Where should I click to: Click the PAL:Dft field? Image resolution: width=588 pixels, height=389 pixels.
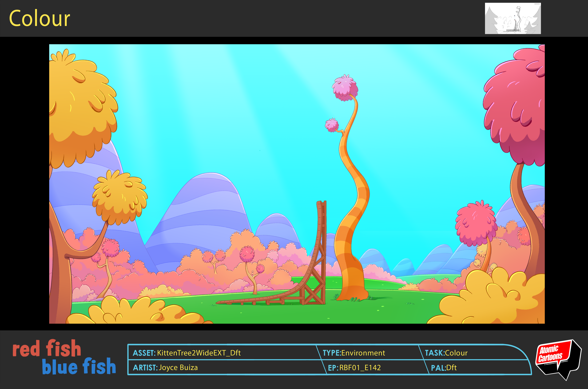(445, 368)
